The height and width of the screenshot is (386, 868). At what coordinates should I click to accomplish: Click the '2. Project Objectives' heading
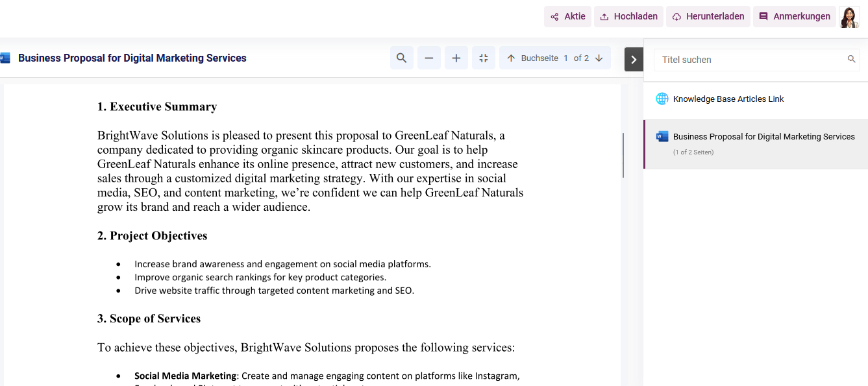pos(153,235)
